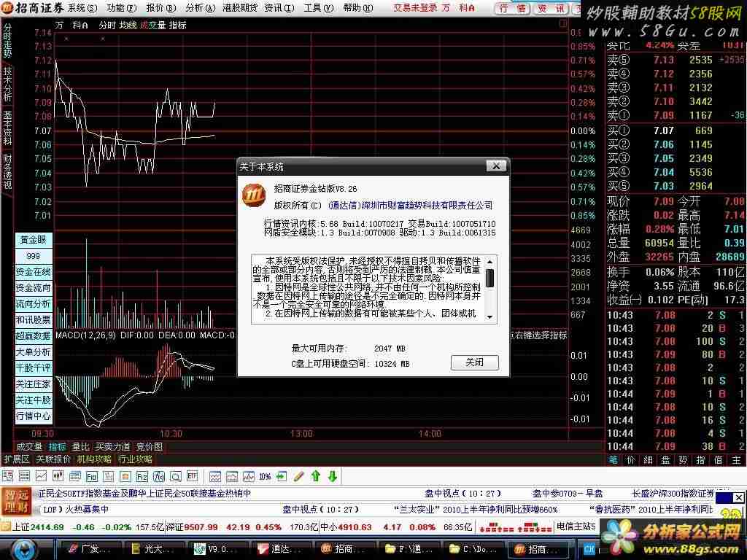
Task: Click the 行情 button at the top right
Action: 513,8
